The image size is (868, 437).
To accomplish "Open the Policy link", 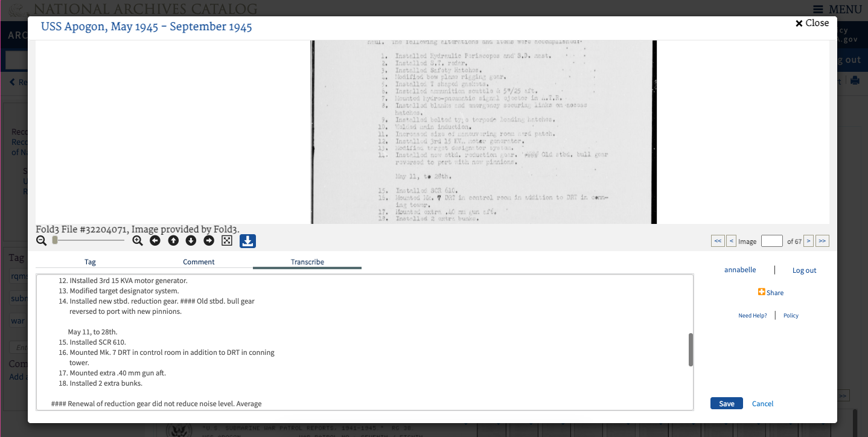I will pos(791,316).
